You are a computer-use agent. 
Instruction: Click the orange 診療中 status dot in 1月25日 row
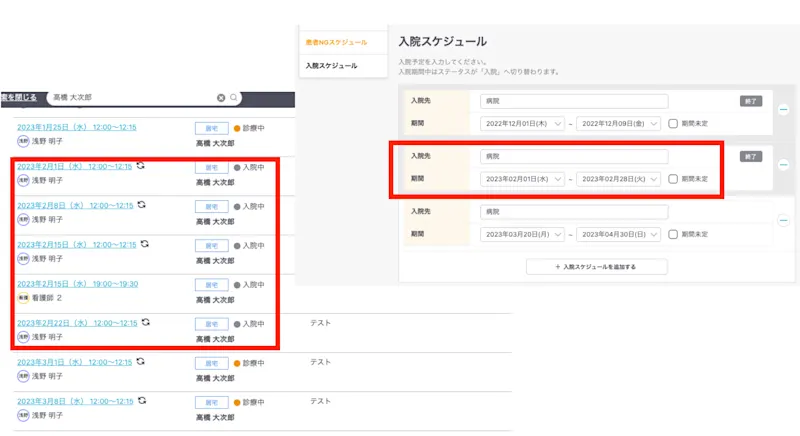pos(237,129)
